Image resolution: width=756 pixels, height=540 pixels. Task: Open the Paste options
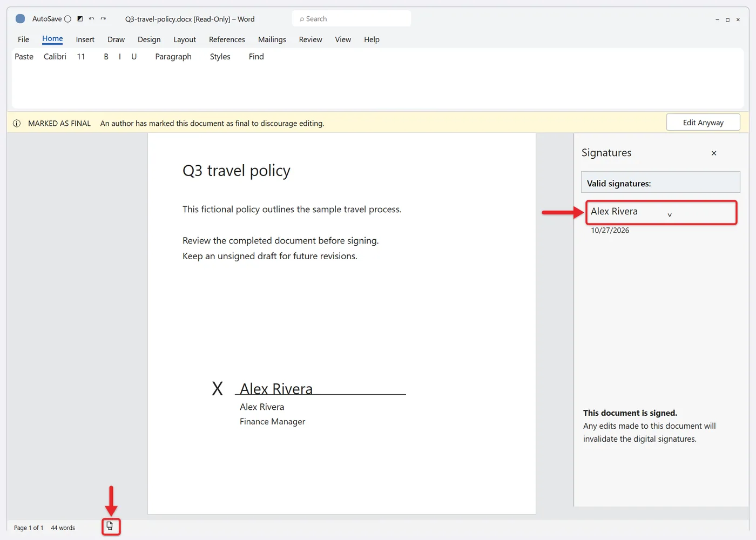(24, 57)
